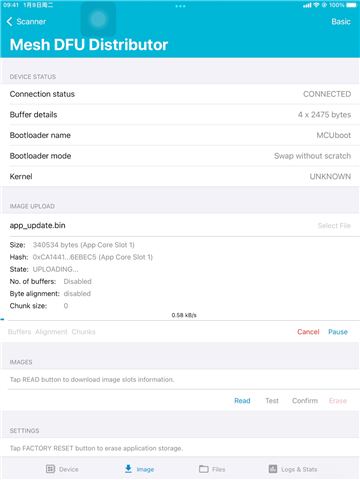360x480 pixels.
Task: Go back to Scanner using chevron
Action: pos(9,22)
